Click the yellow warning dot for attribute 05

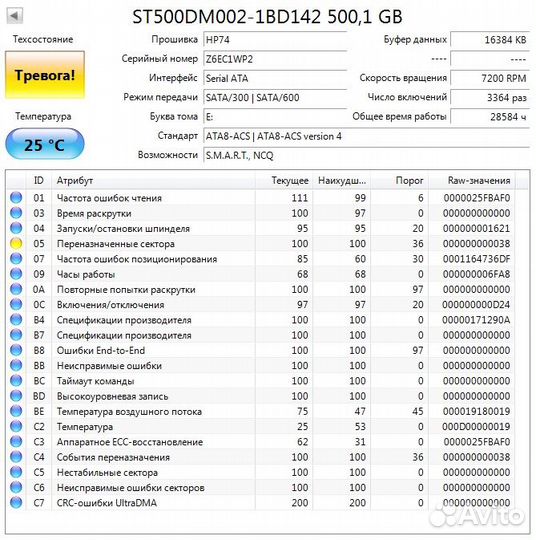pos(16,243)
